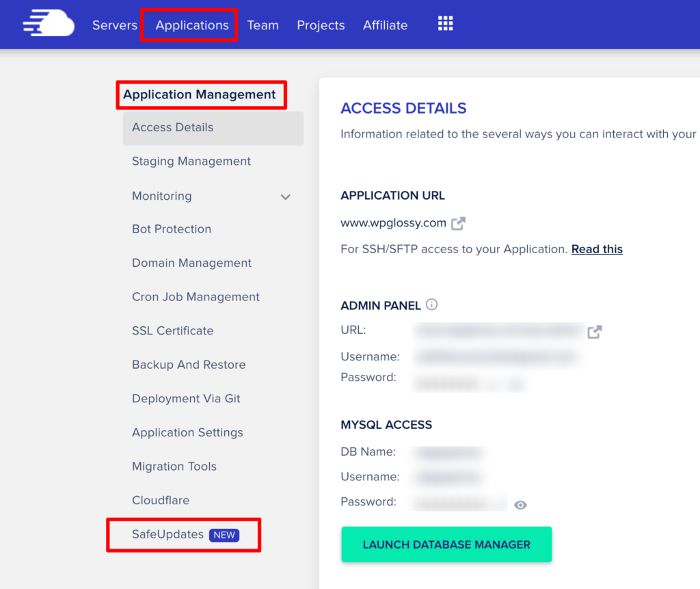The image size is (700, 589).
Task: Open Migration Tools section
Action: (x=174, y=467)
